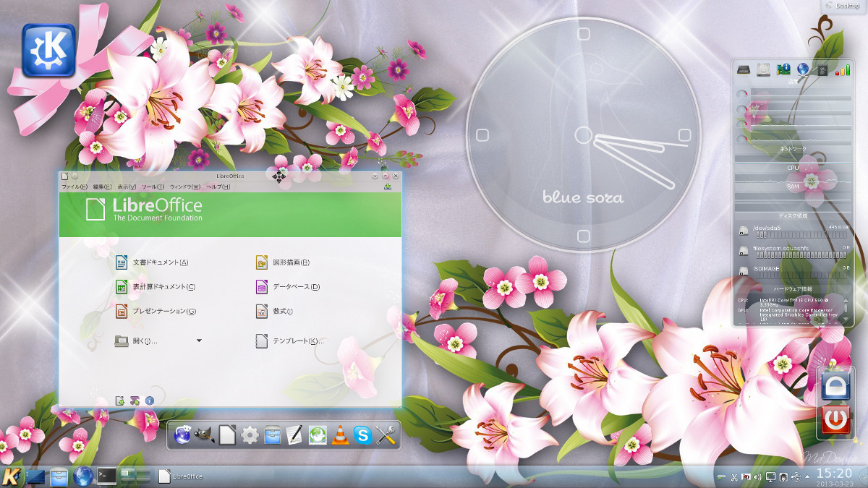This screenshot has width=868, height=488.
Task: Open the K application launcher menu
Action: tap(11, 476)
